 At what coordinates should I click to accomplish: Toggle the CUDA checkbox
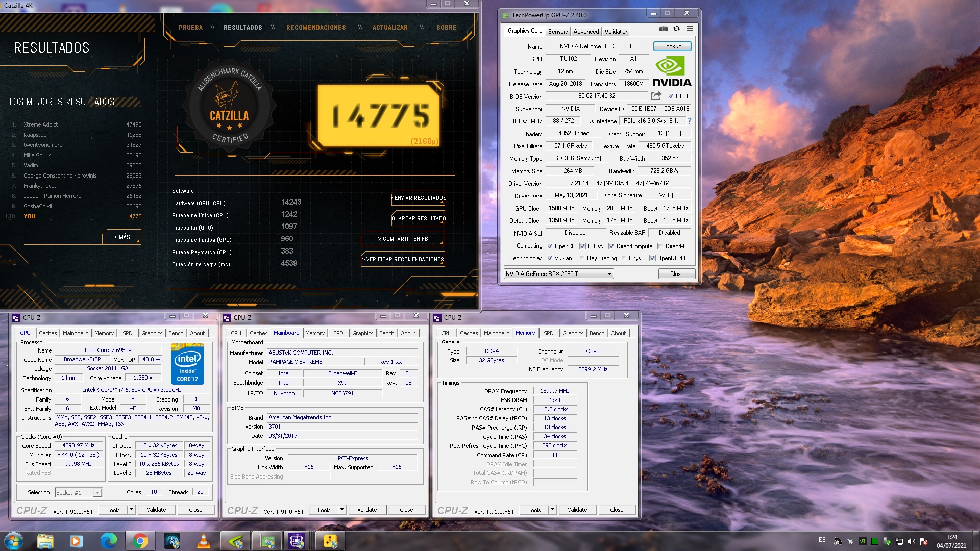tap(582, 246)
